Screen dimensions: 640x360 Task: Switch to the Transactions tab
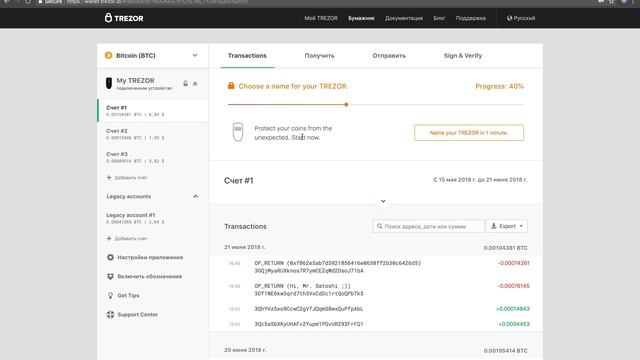[x=247, y=56]
